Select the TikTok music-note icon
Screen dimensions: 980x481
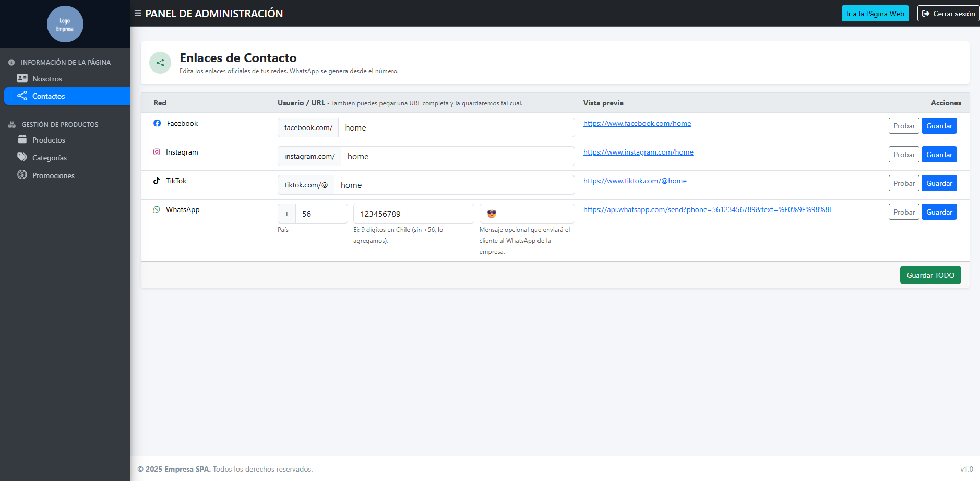tap(157, 180)
